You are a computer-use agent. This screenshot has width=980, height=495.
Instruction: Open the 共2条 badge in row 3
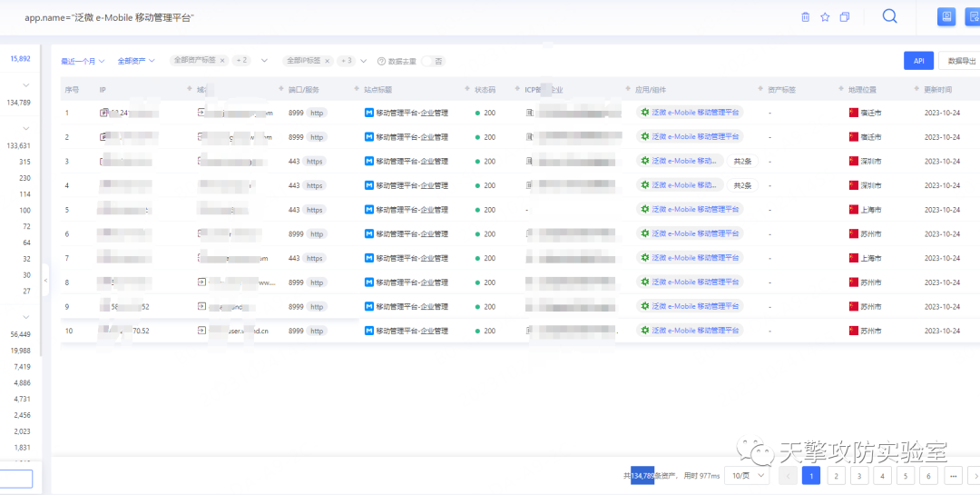pyautogui.click(x=742, y=161)
